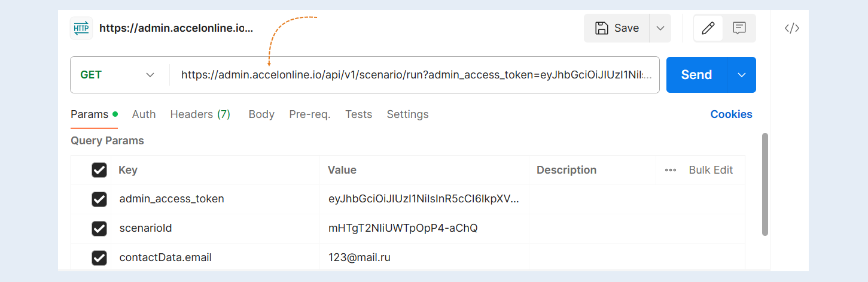Send the GET request
Image resolution: width=868 pixels, height=282 pixels.
[696, 75]
